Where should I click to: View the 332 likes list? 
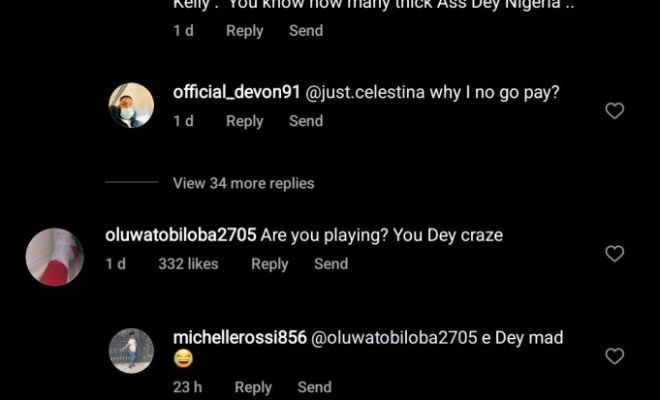pos(188,264)
